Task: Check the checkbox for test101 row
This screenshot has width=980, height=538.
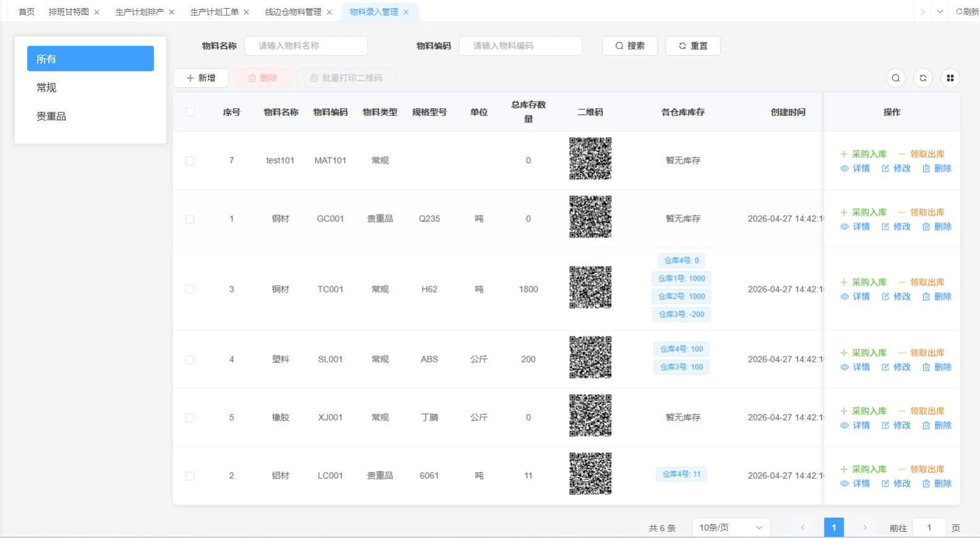Action: pyautogui.click(x=190, y=161)
